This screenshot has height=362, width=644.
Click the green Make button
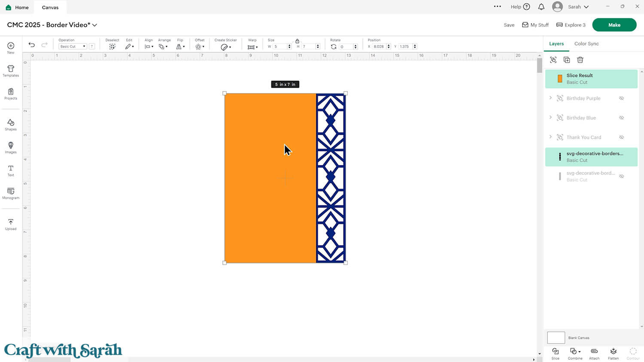[x=614, y=25]
